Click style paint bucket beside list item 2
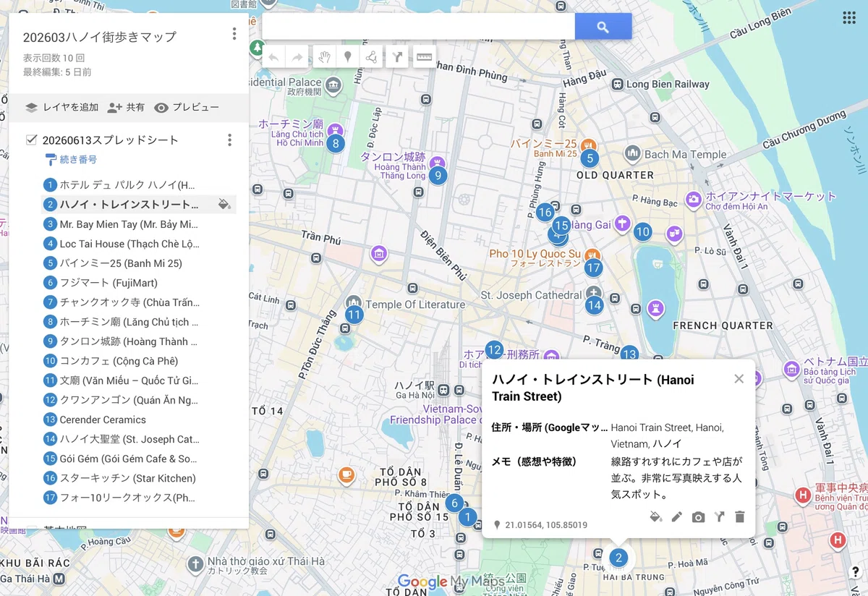Viewport: 868px width, 596px height. (x=224, y=205)
